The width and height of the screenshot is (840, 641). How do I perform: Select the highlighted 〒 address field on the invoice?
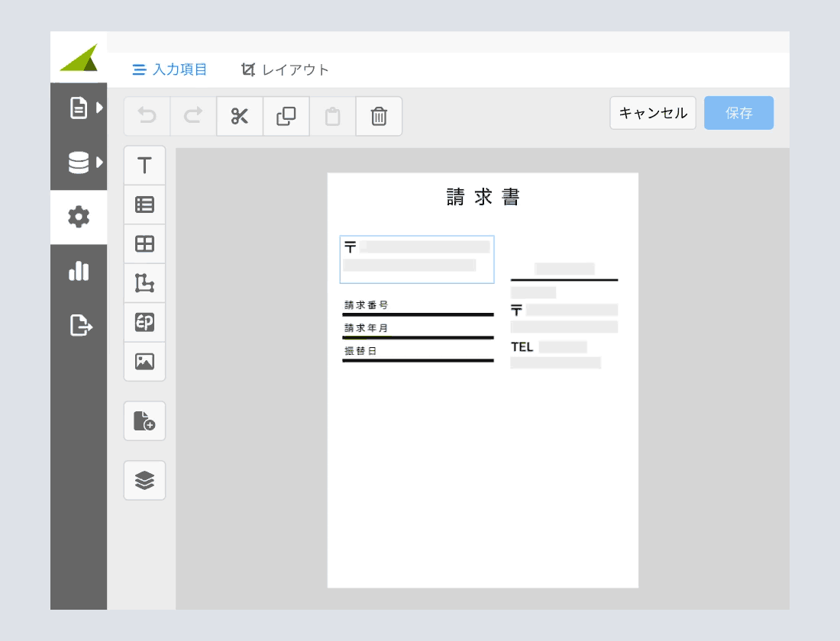417,259
